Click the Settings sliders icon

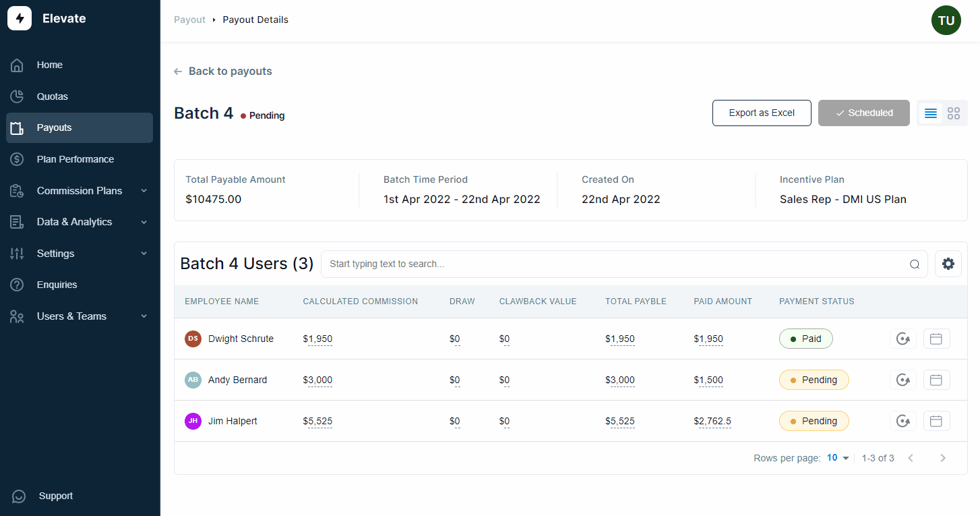pyautogui.click(x=17, y=254)
